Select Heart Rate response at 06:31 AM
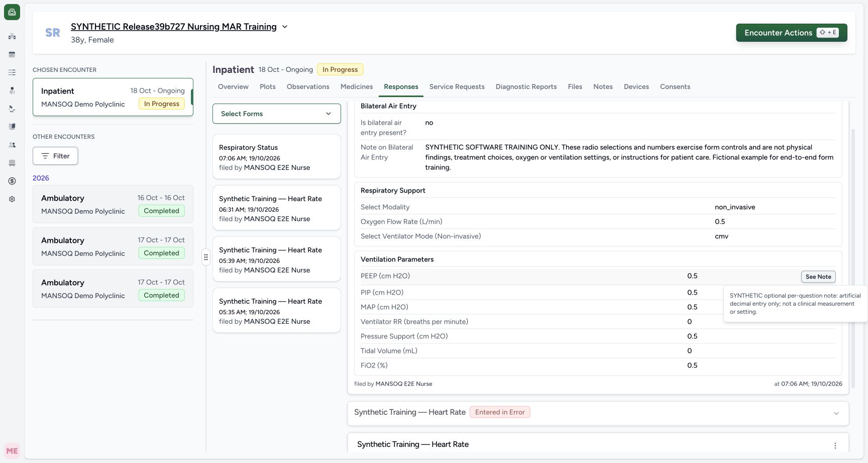868x463 pixels. 277,208
